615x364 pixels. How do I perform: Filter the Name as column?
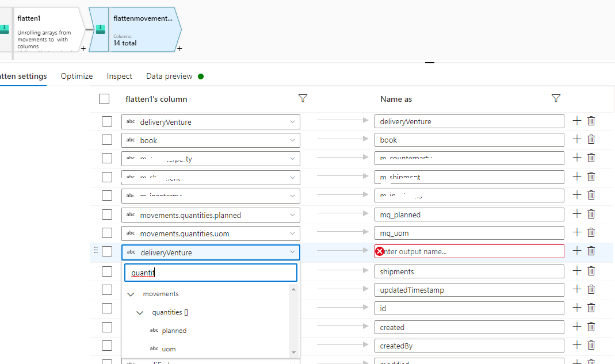(556, 98)
